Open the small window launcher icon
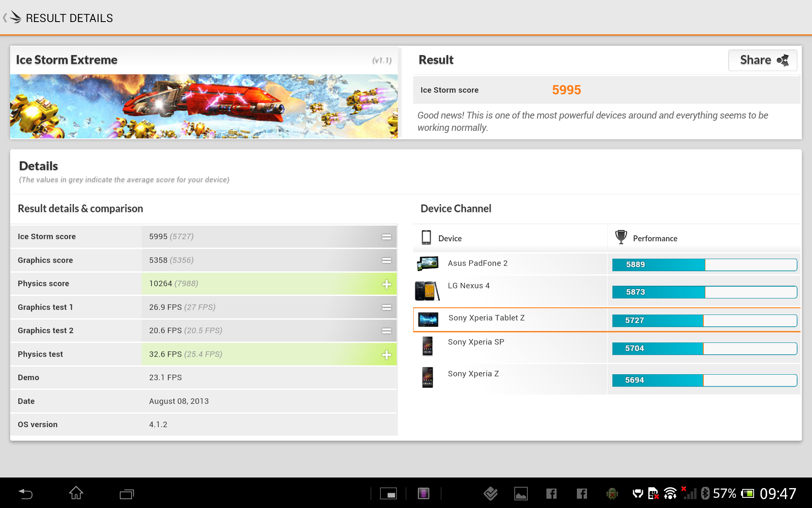812x508 pixels. [x=388, y=494]
